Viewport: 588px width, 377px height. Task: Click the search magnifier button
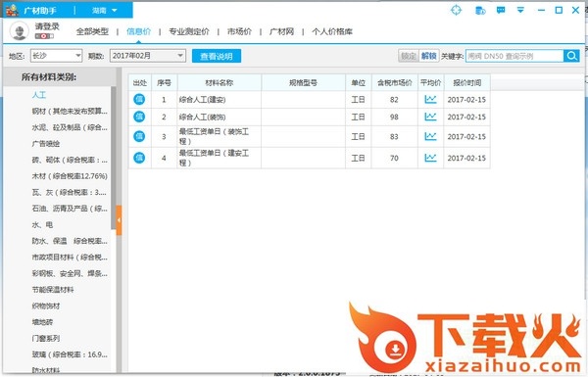(571, 56)
